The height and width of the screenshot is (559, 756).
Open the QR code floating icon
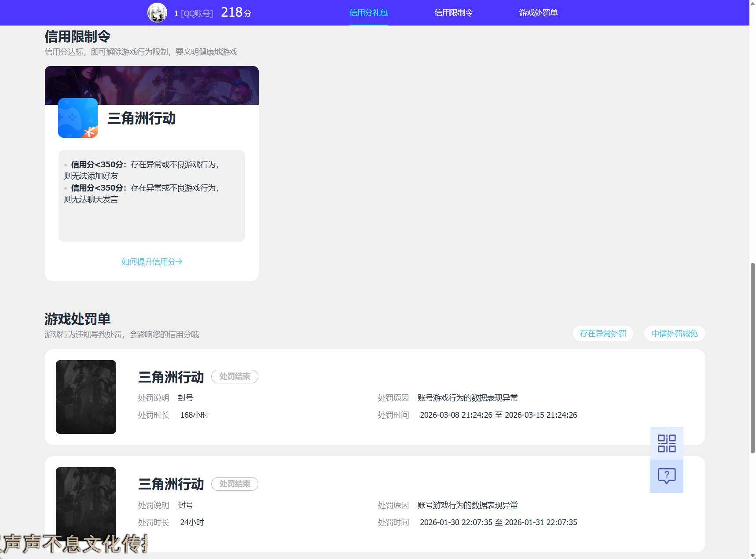[667, 443]
